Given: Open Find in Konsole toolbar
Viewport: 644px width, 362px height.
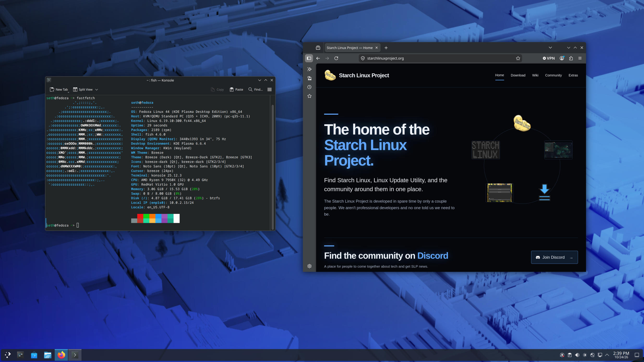Looking at the screenshot, I should 256,89.
